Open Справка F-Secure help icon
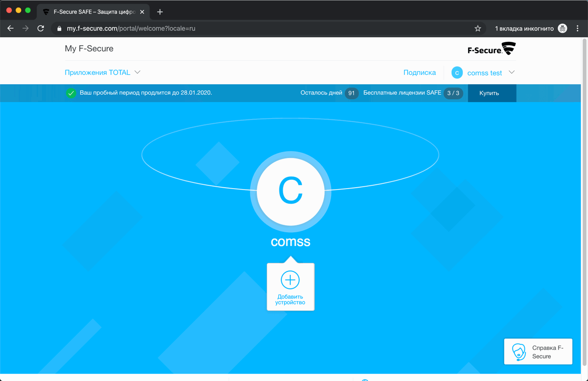Screen dimensions: 588x381 click(519, 351)
